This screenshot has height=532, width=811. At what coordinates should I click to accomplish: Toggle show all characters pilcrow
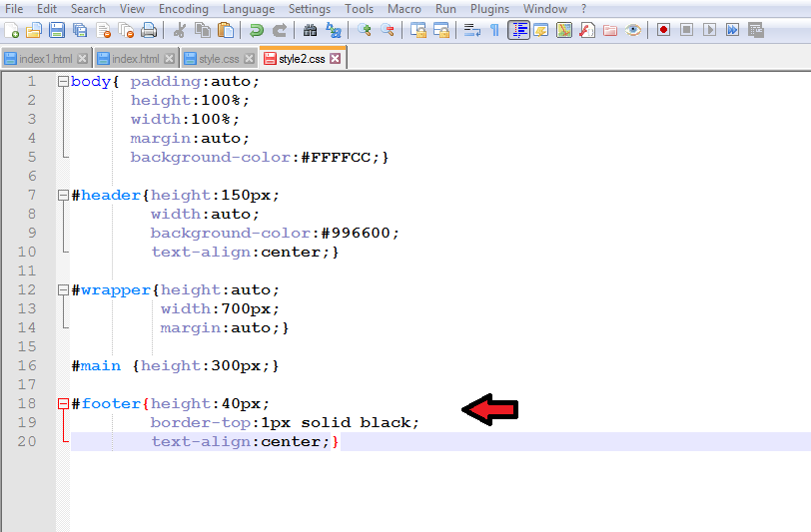pos(495,31)
